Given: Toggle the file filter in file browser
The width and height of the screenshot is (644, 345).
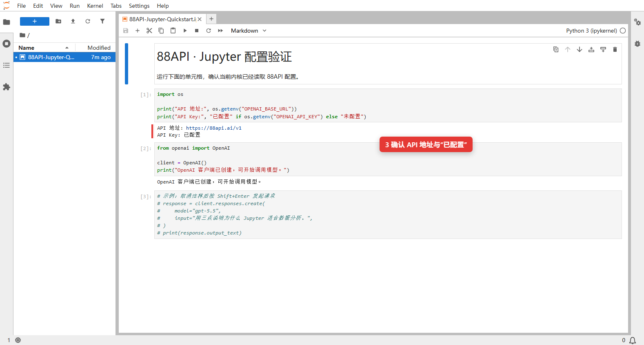Looking at the screenshot, I should click(102, 21).
